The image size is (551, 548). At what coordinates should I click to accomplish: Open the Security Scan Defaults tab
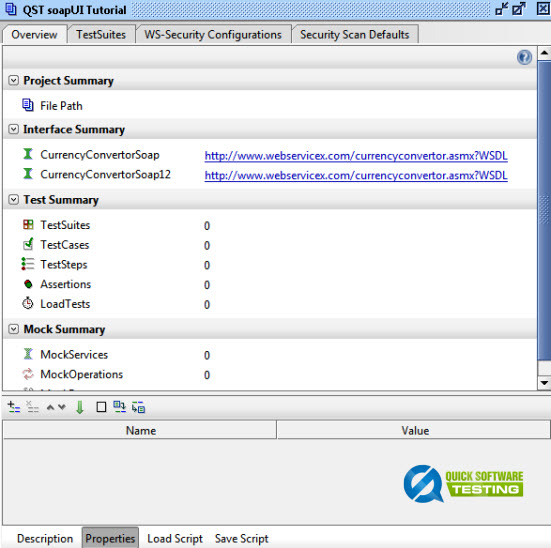point(355,34)
